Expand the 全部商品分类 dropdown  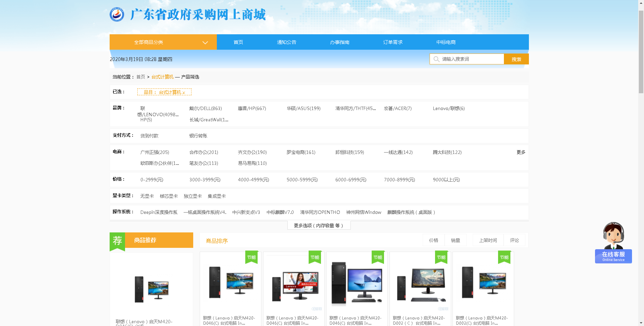163,42
